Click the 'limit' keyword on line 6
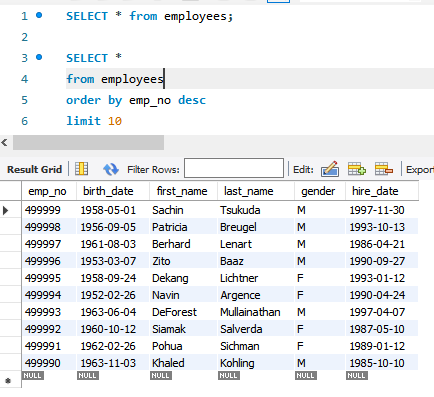The height and width of the screenshot is (397, 434). [x=83, y=121]
